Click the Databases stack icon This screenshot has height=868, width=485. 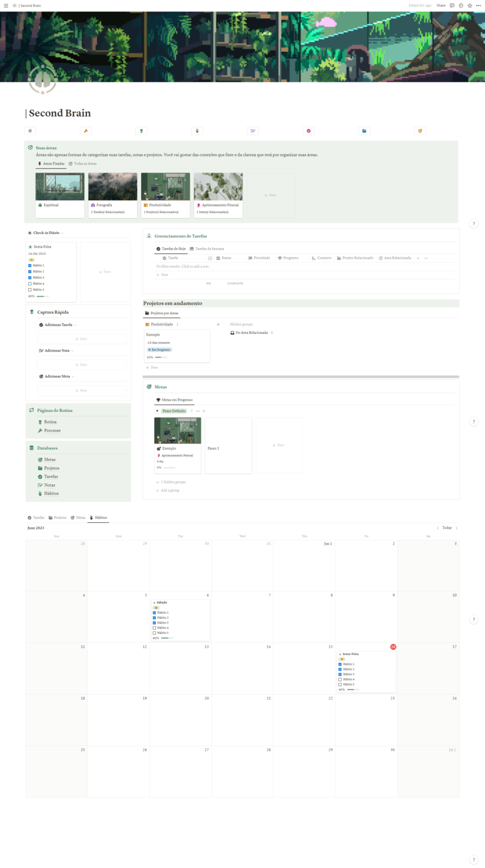pyautogui.click(x=32, y=448)
